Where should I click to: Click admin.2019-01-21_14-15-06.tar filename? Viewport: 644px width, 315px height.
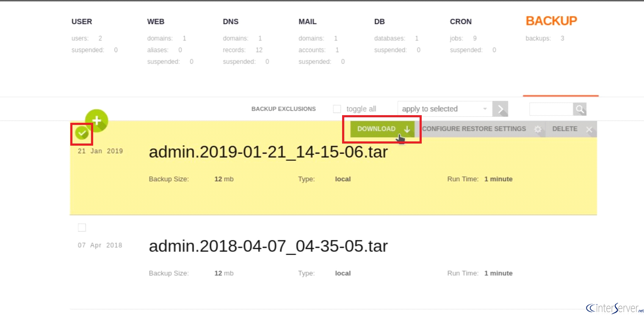[x=268, y=152]
